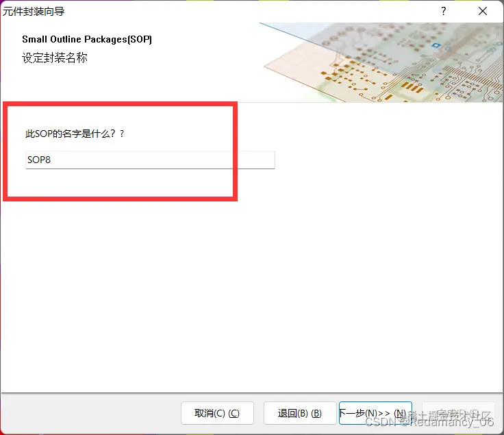Open help with the question mark icon
504x435 pixels.
point(444,11)
